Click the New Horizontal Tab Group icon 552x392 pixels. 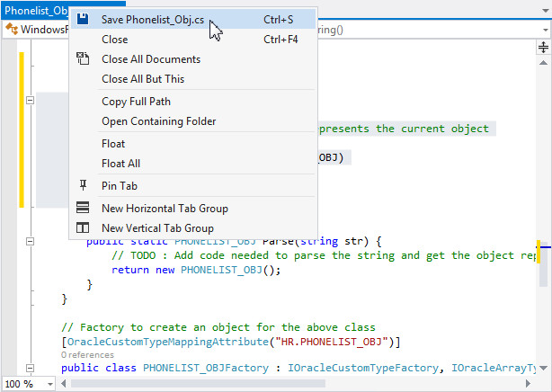click(x=83, y=208)
